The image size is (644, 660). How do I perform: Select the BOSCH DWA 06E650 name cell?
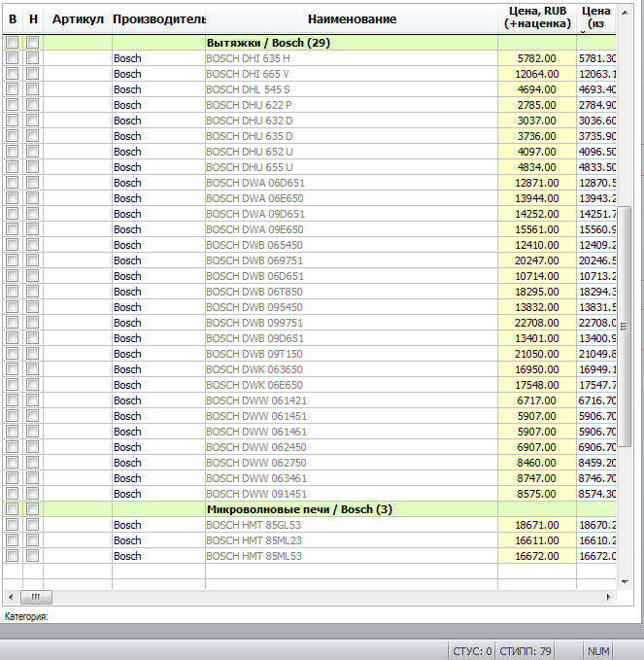pos(352,198)
